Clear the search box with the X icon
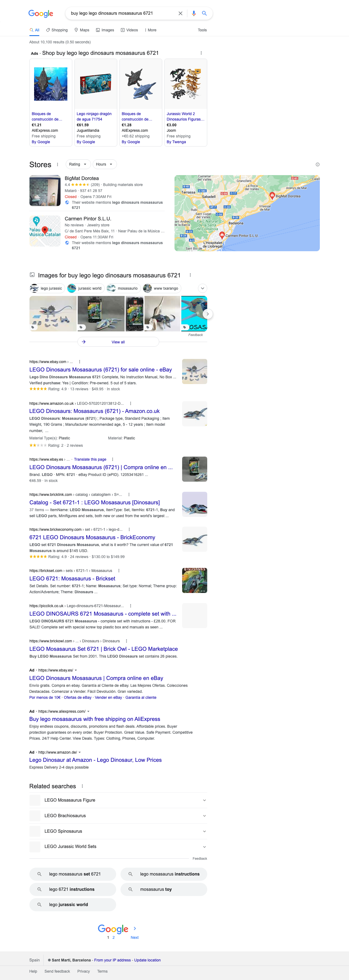This screenshot has height=980, width=349. point(180,13)
